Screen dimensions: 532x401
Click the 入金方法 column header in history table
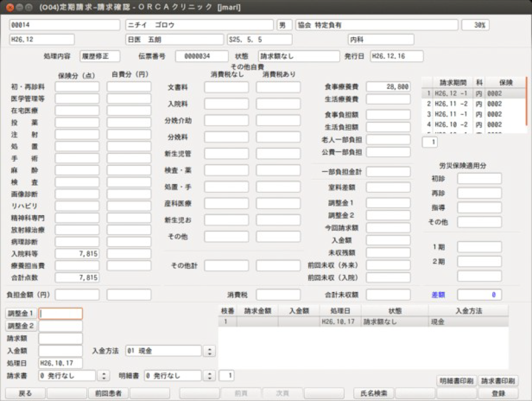(x=468, y=311)
